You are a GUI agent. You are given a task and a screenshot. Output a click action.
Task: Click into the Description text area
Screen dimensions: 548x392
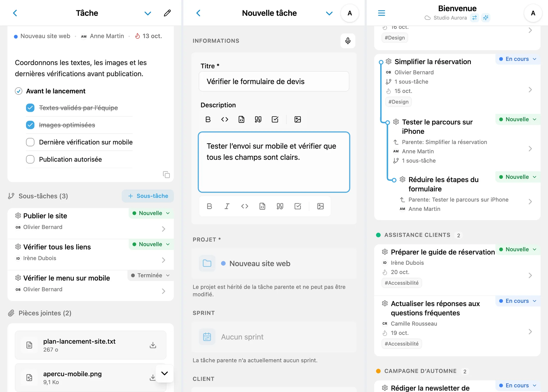(274, 162)
